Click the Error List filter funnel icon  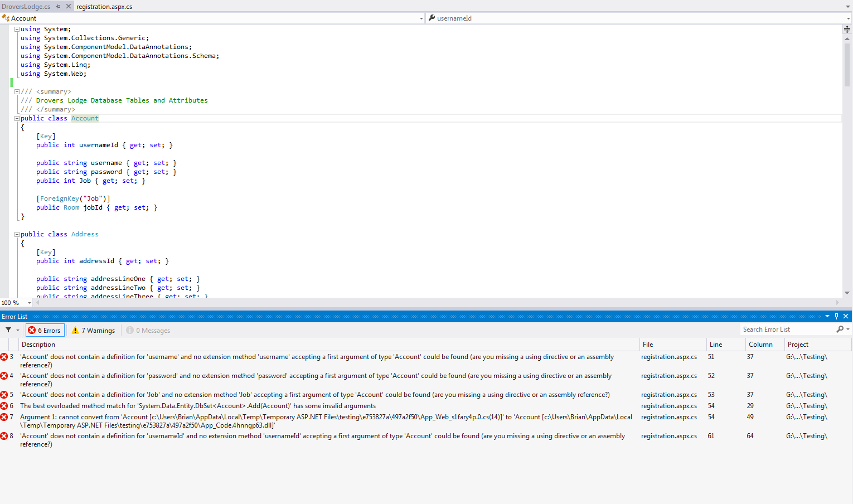coord(8,330)
